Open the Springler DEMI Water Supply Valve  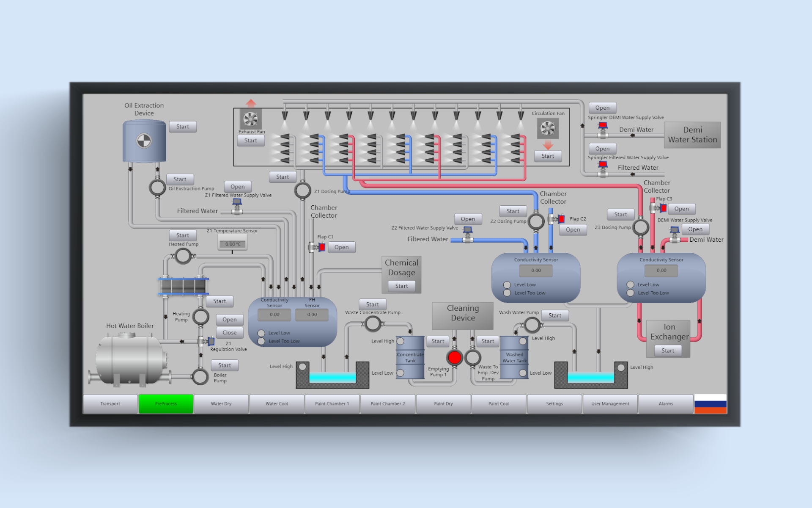click(602, 107)
